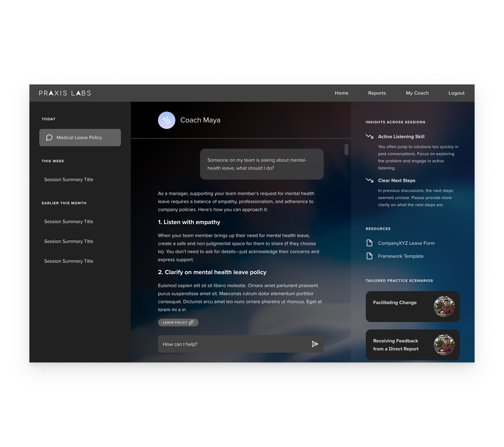The width and height of the screenshot is (504, 447).
Task: Click the Active Listening Skill trend arrow icon
Action: [369, 136]
